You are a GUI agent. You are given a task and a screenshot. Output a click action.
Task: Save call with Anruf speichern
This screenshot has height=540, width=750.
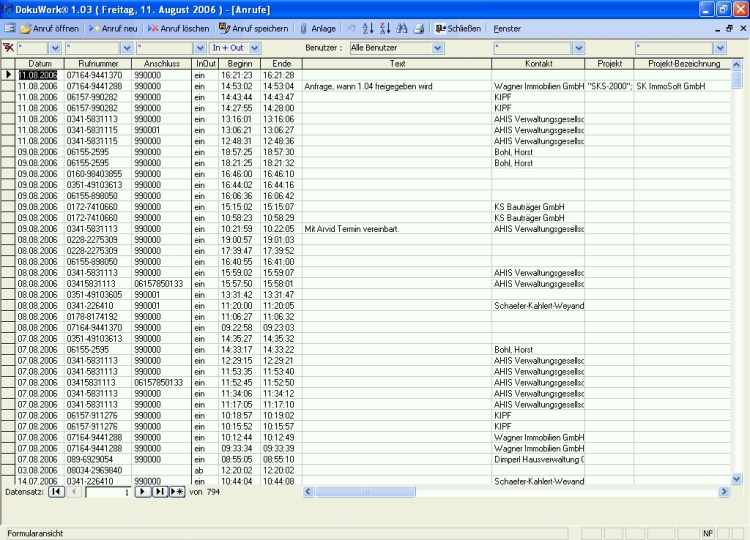254,29
